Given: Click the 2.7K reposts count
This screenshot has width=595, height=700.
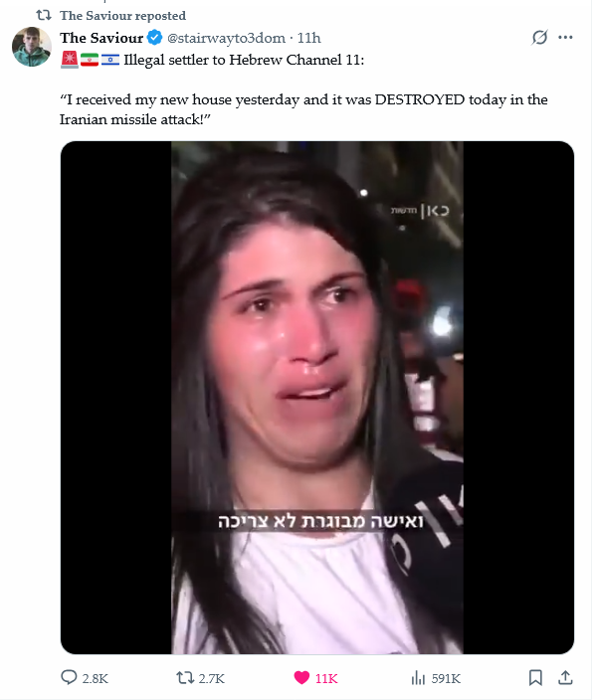Looking at the screenshot, I should pos(211,678).
